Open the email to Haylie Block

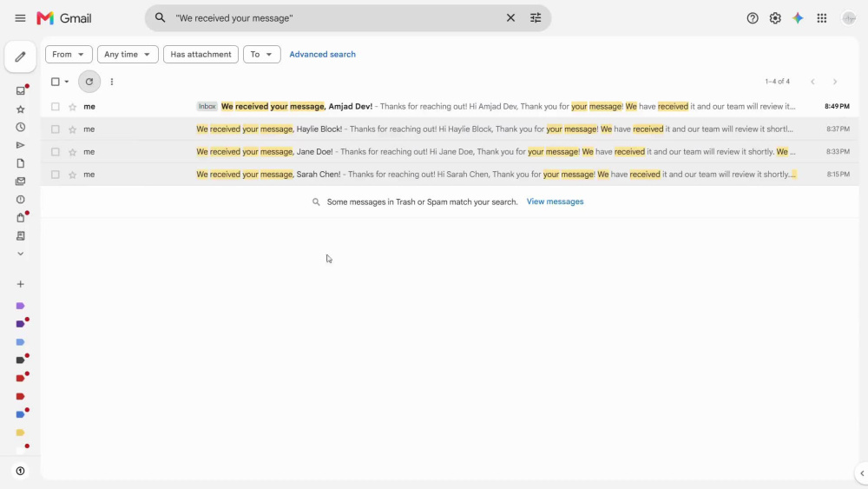click(x=450, y=129)
